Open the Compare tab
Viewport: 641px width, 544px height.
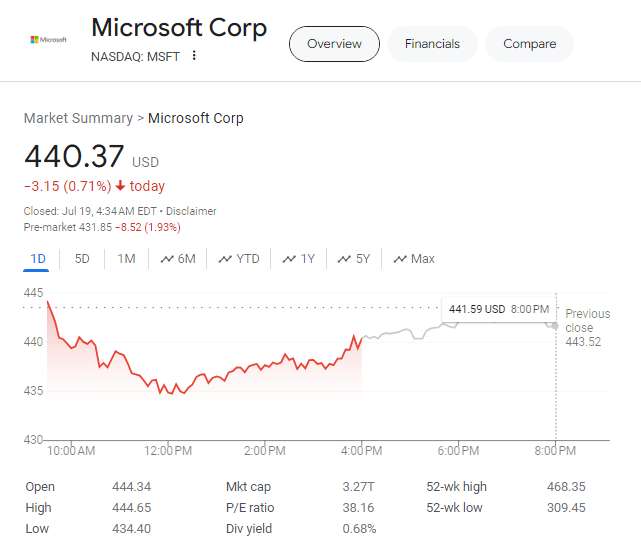click(x=529, y=44)
